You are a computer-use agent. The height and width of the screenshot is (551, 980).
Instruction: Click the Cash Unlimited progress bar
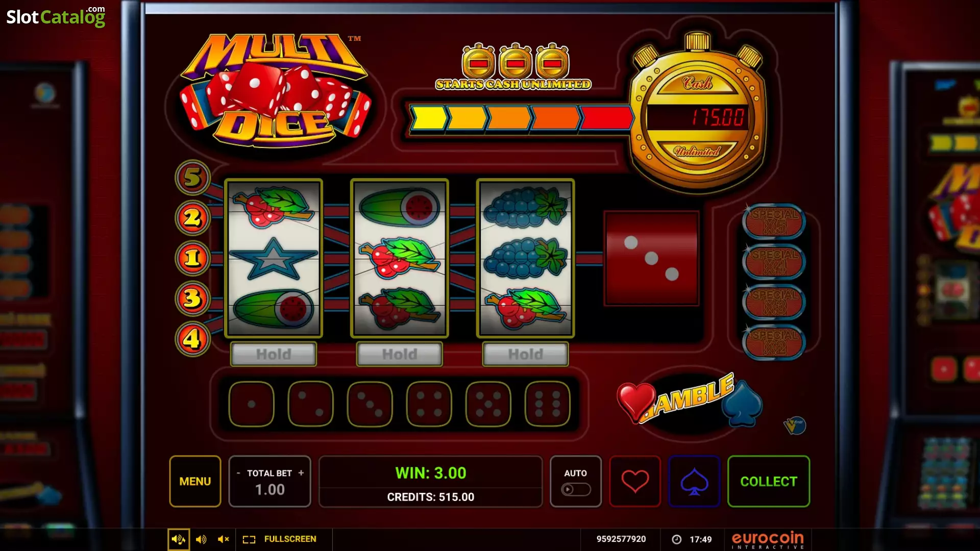coord(521,118)
